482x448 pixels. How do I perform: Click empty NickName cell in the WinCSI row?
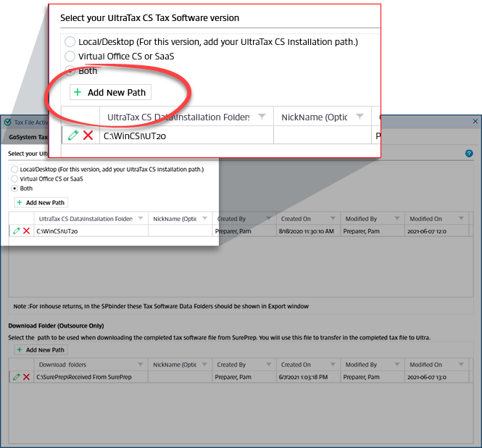[x=180, y=231]
